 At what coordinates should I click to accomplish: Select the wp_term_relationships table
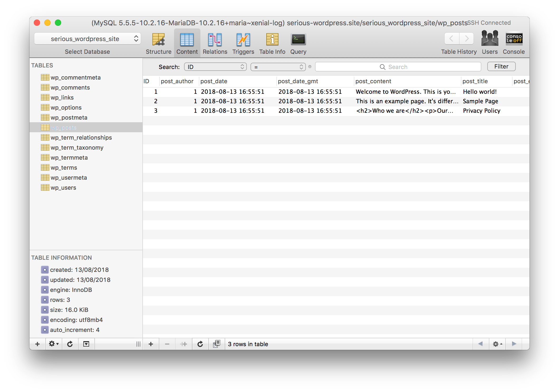pyautogui.click(x=86, y=138)
